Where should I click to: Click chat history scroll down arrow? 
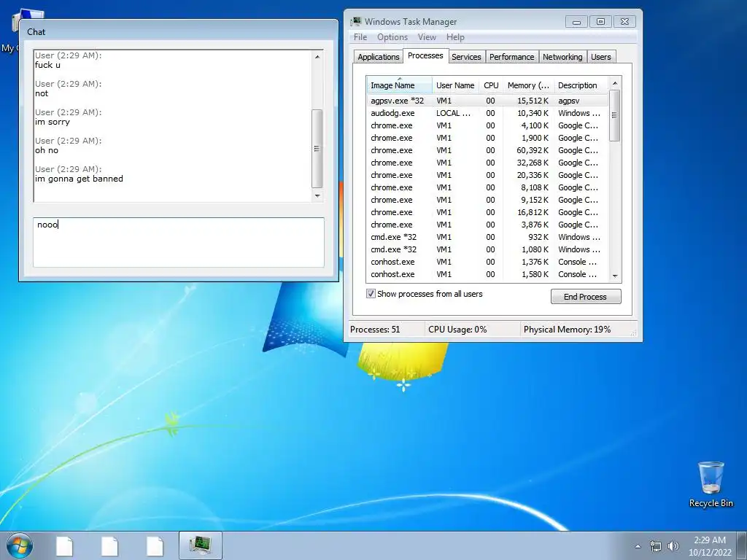pos(317,195)
